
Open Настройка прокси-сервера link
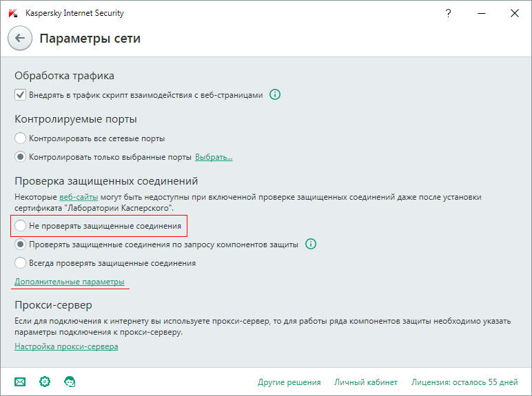click(x=66, y=346)
